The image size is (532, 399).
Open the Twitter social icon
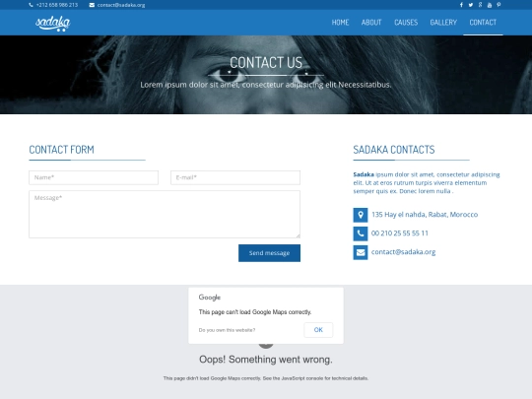[x=471, y=5]
